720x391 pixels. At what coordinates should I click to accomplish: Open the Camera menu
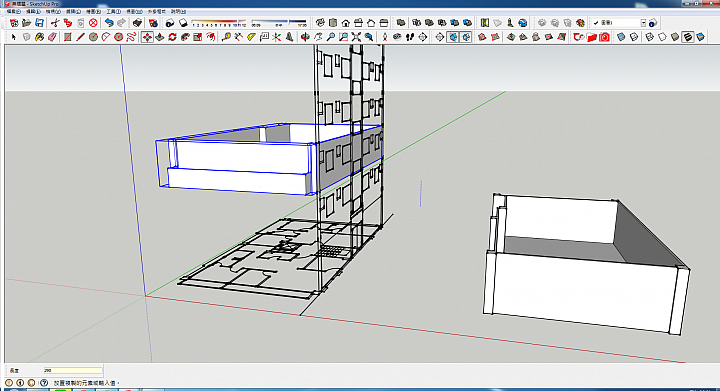coord(73,11)
